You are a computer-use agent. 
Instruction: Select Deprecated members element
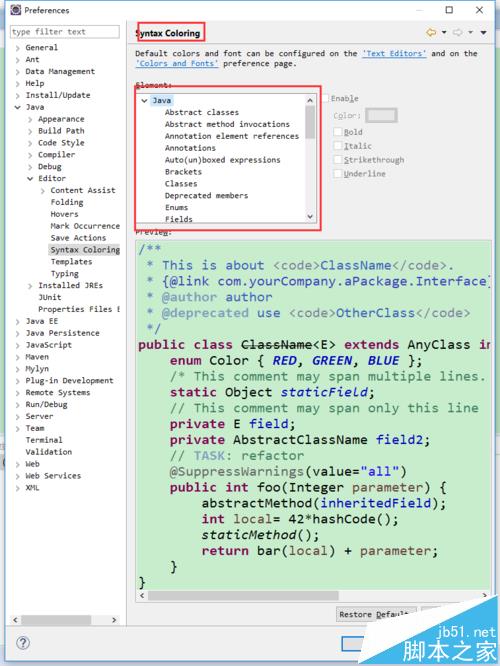(x=206, y=196)
